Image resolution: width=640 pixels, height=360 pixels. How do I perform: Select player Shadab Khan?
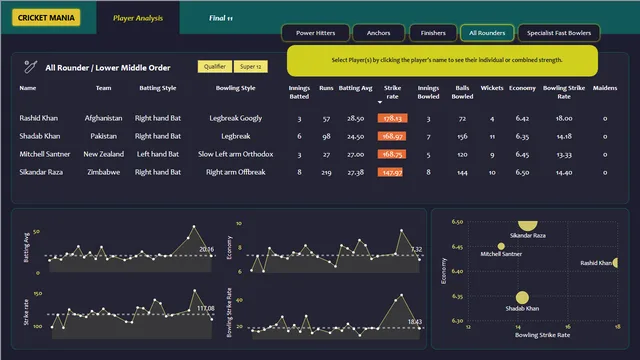point(40,136)
